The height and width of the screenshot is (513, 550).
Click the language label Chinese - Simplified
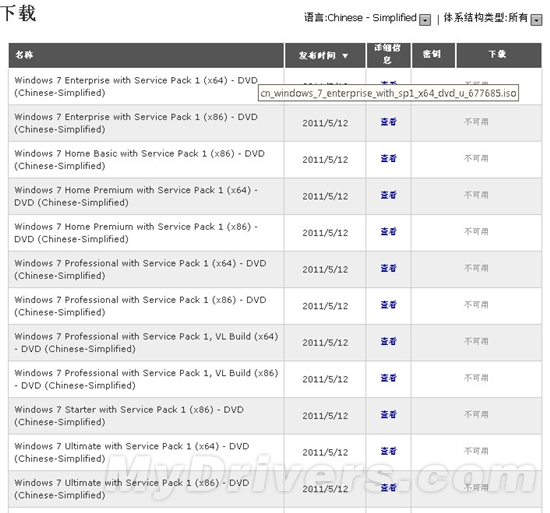(360, 18)
